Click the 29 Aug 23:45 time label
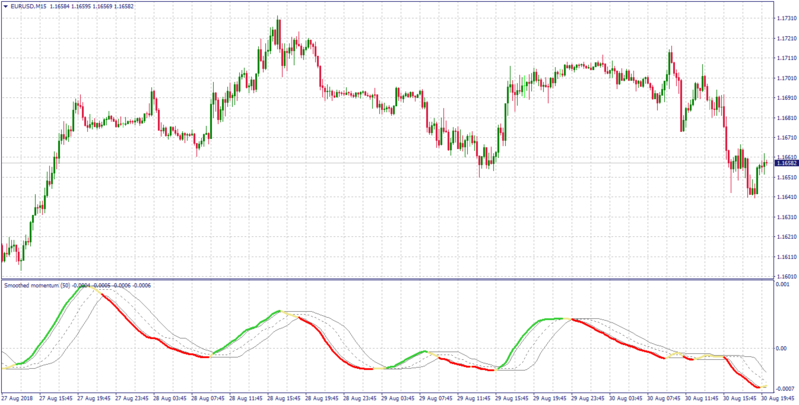Viewport: 799px width, 405px height. pos(590,399)
